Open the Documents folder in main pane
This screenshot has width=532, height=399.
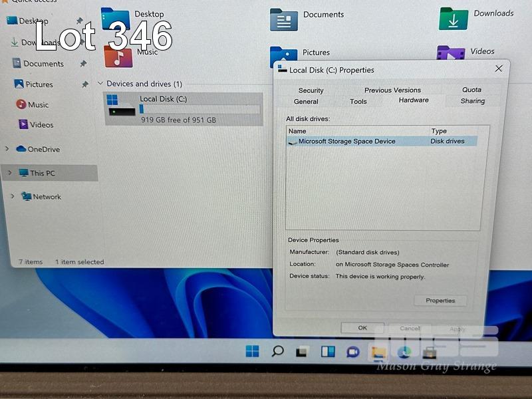coord(284,19)
